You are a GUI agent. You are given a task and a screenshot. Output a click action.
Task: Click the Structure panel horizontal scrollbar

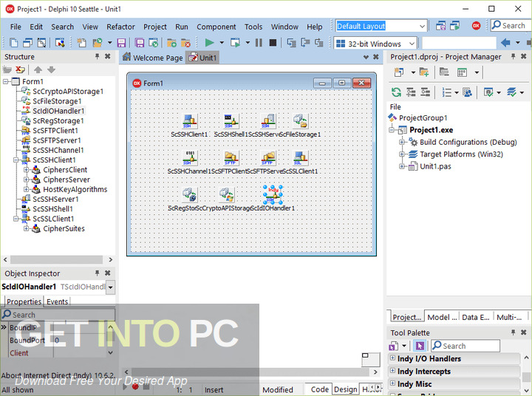(56, 259)
